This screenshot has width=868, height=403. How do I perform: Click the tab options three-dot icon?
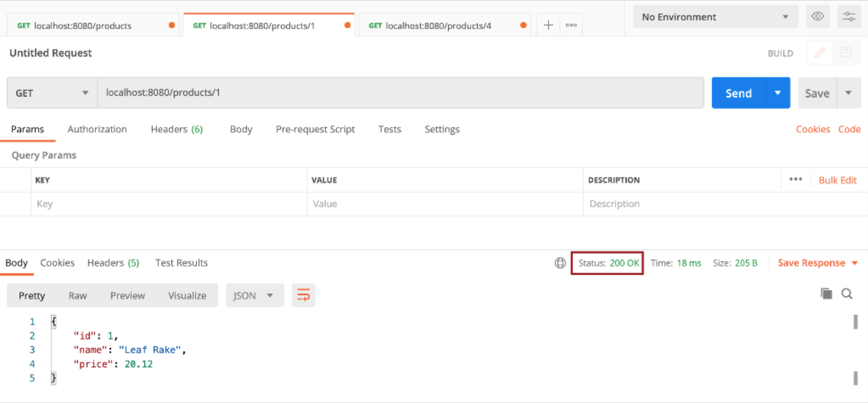pyautogui.click(x=571, y=25)
